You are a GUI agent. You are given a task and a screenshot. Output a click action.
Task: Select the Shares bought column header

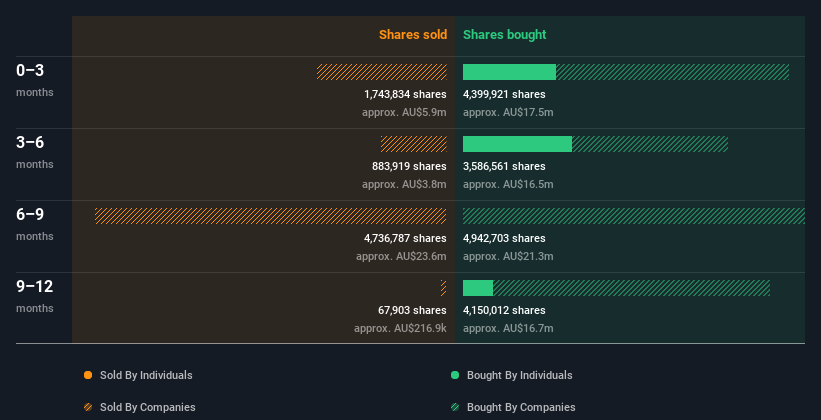click(504, 35)
